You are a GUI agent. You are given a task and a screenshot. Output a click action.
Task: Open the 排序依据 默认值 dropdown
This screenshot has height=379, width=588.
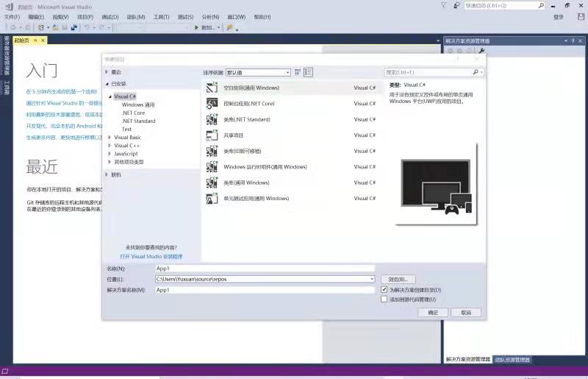pyautogui.click(x=258, y=72)
